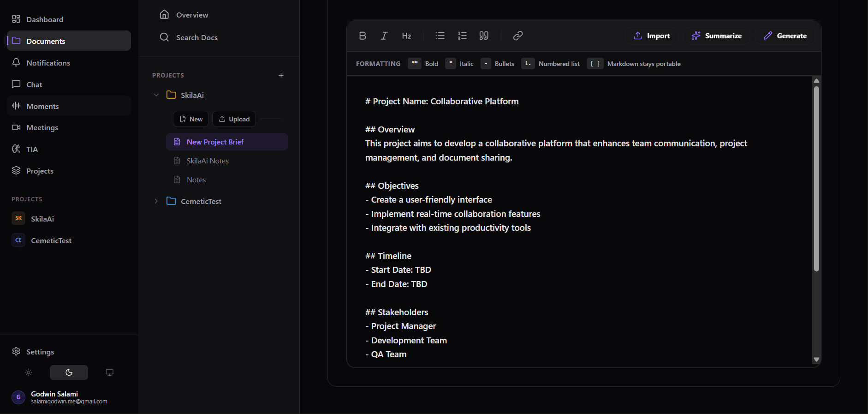Insert a block quote from the toolbar

coord(484,36)
